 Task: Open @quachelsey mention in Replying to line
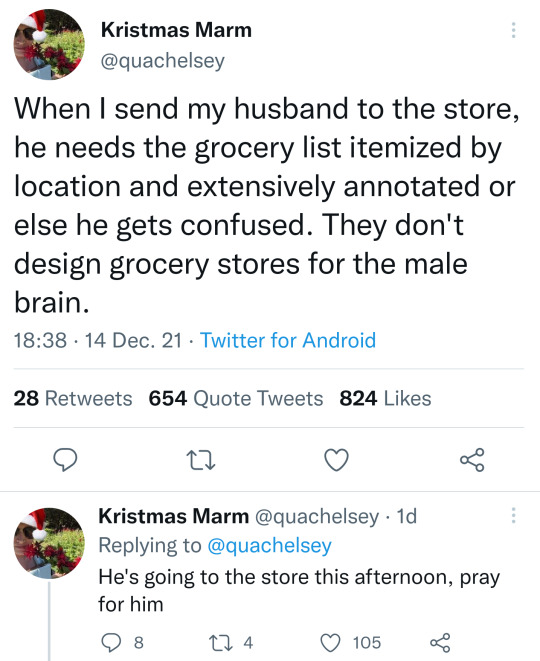(269, 545)
